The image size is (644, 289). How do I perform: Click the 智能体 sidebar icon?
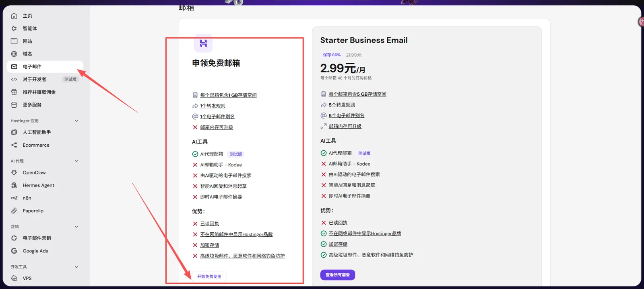14,29
